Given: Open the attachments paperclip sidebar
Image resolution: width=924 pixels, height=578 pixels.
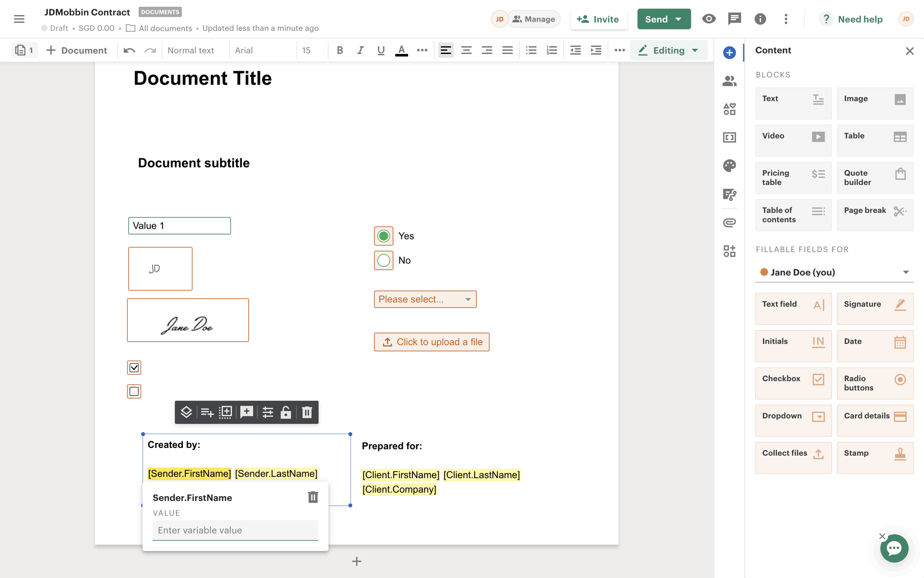Looking at the screenshot, I should [729, 223].
